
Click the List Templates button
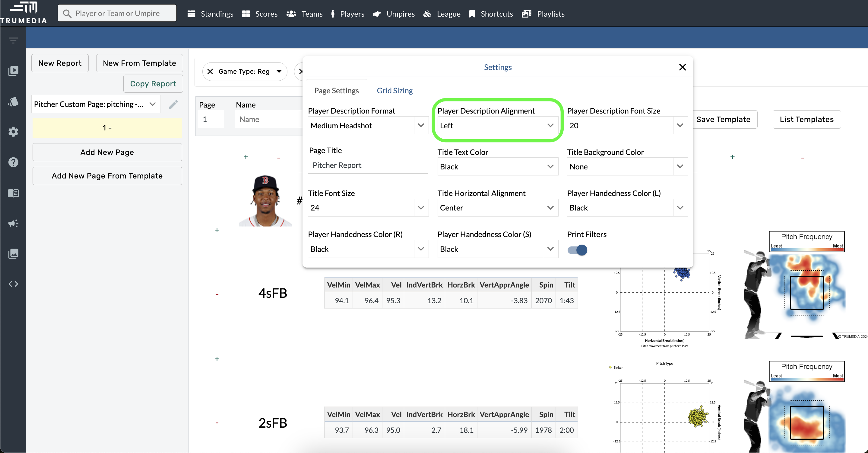coord(806,119)
